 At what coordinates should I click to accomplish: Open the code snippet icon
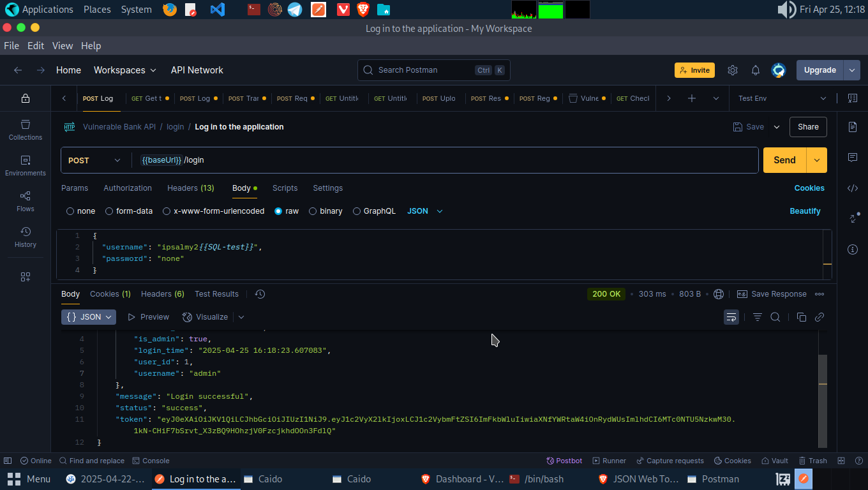point(853,188)
